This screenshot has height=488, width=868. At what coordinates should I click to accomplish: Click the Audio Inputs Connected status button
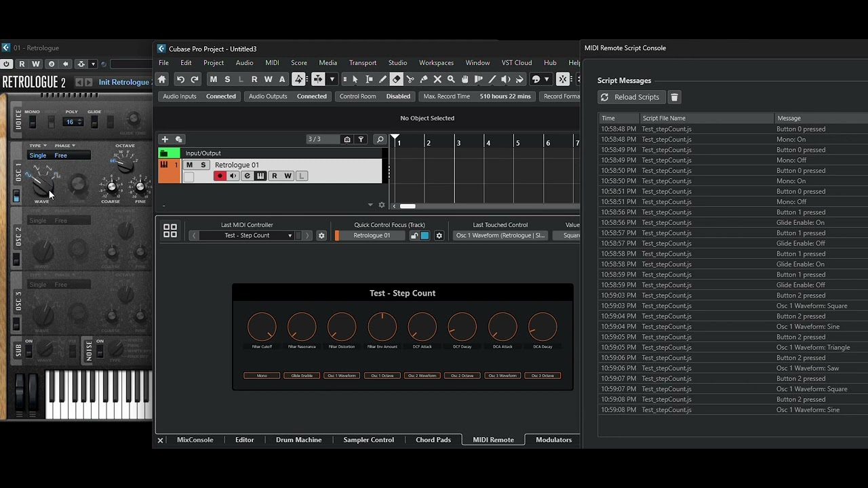(199, 96)
